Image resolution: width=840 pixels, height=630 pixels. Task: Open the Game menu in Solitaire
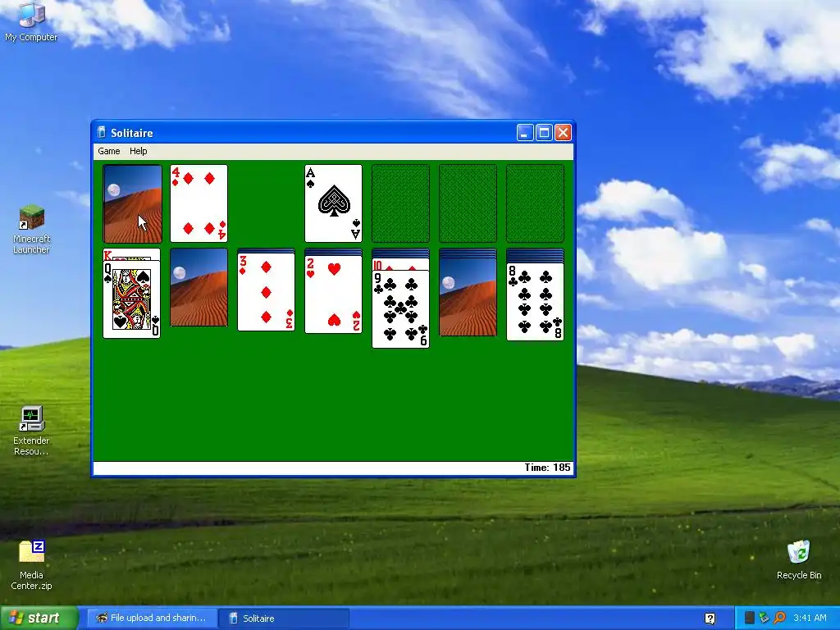pos(109,151)
